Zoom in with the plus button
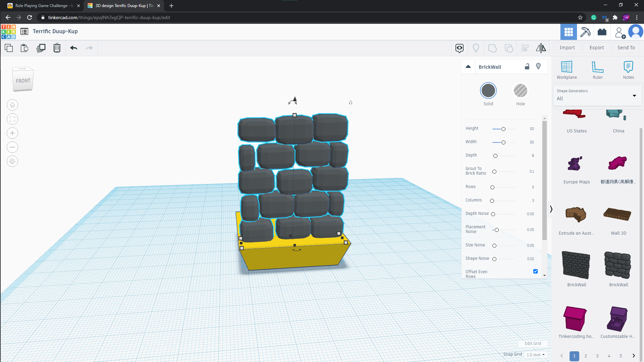This screenshot has width=644, height=362. 12,133
